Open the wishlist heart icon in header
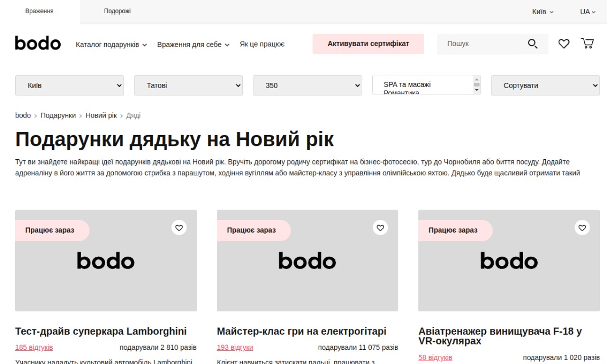Viewport: 607px width, 364px height. tap(563, 44)
